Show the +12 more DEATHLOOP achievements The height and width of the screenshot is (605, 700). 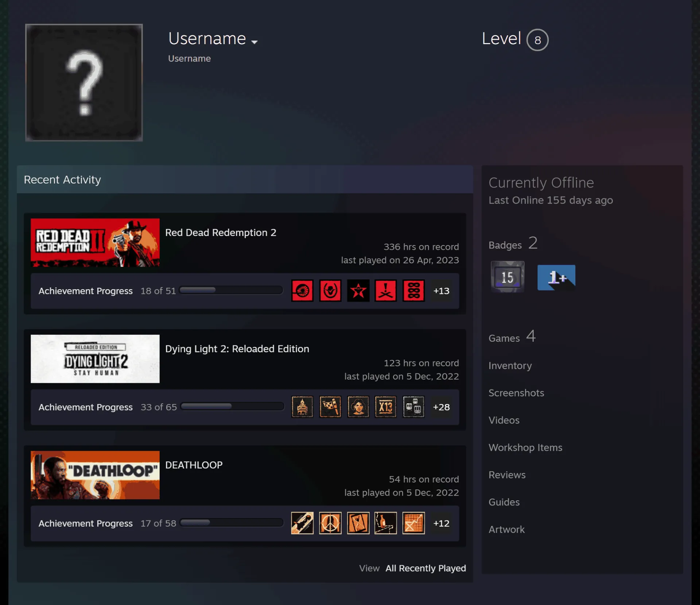pyautogui.click(x=441, y=523)
